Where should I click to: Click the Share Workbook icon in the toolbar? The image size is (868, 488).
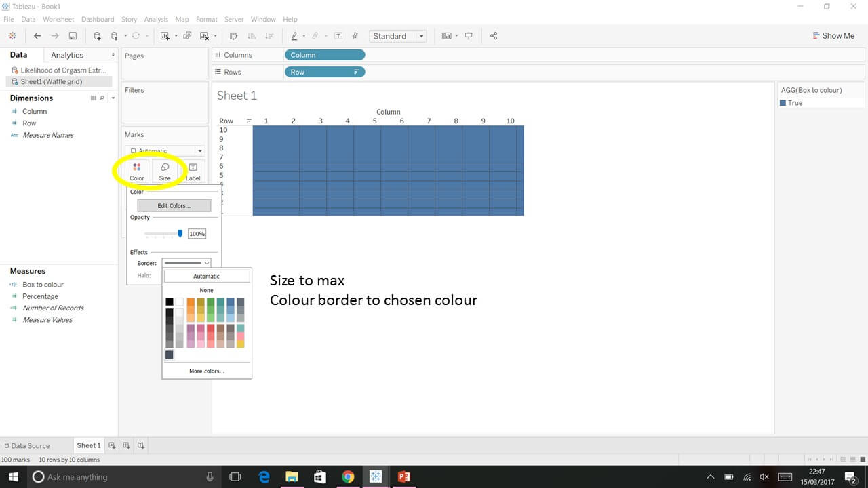tap(494, 35)
